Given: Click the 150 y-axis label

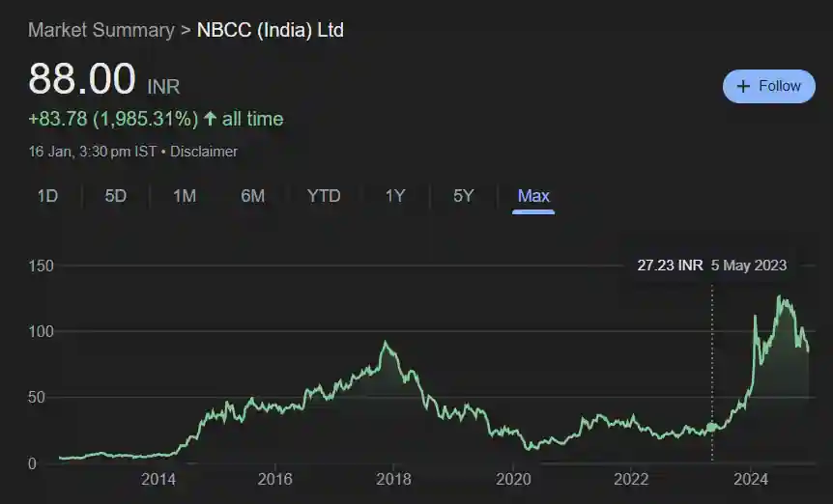Looking at the screenshot, I should 41,266.
